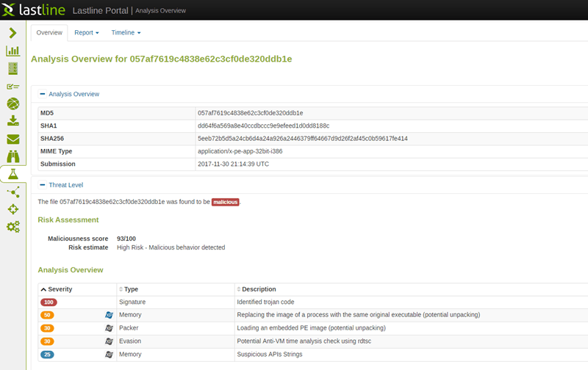The height and width of the screenshot is (370, 588).
Task: Open the envelope mail icon
Action: [x=12, y=139]
